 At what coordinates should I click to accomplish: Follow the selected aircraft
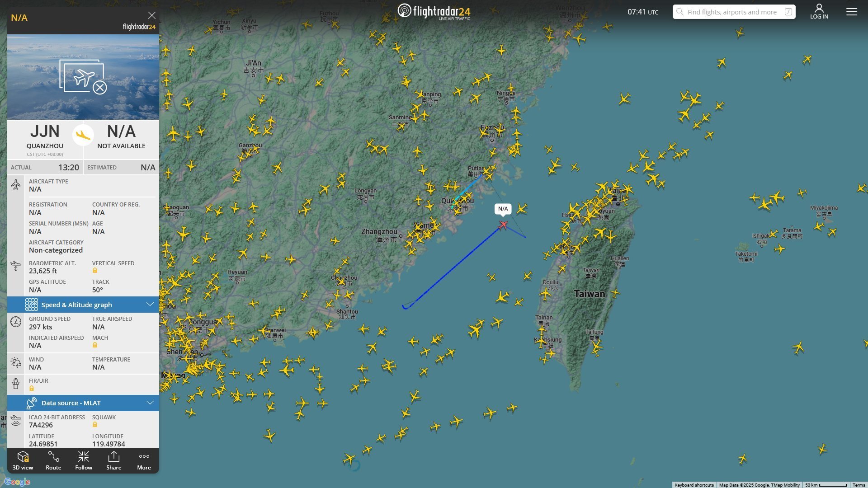pyautogui.click(x=84, y=460)
